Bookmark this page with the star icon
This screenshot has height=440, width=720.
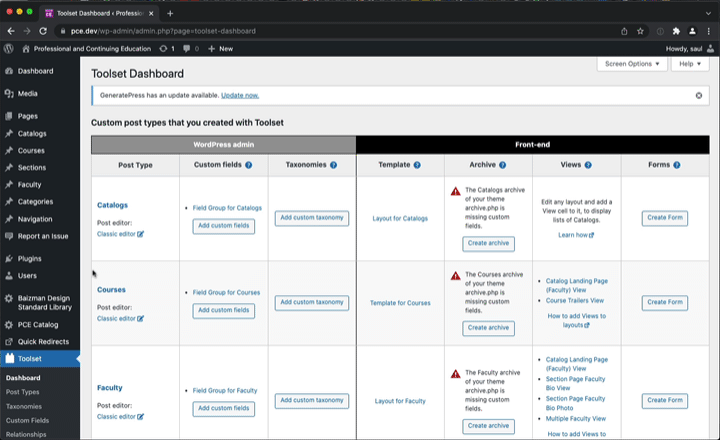pyautogui.click(x=640, y=31)
